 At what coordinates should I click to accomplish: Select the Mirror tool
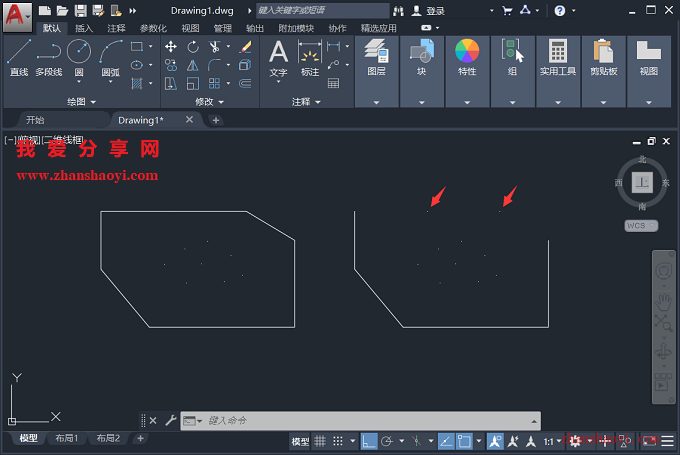point(193,65)
